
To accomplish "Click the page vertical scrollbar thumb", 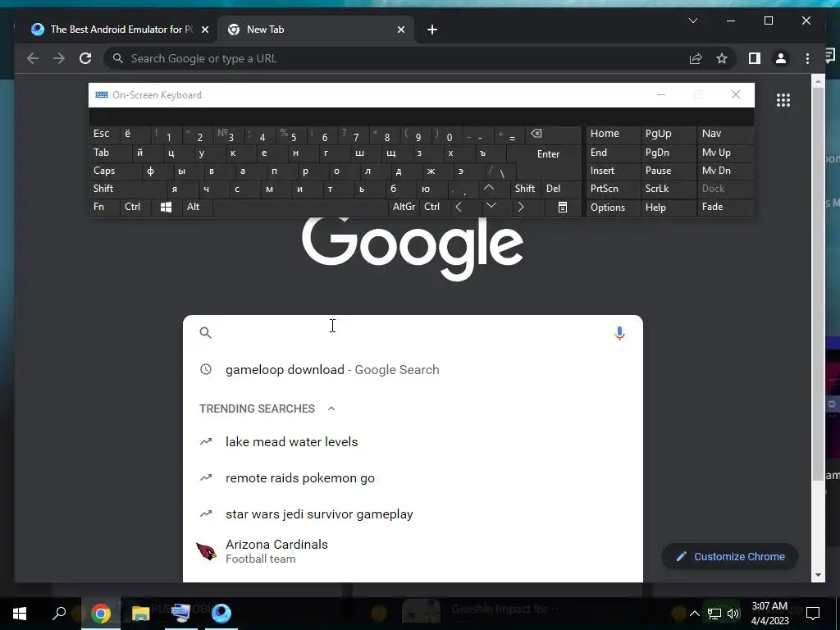I will 818,284.
